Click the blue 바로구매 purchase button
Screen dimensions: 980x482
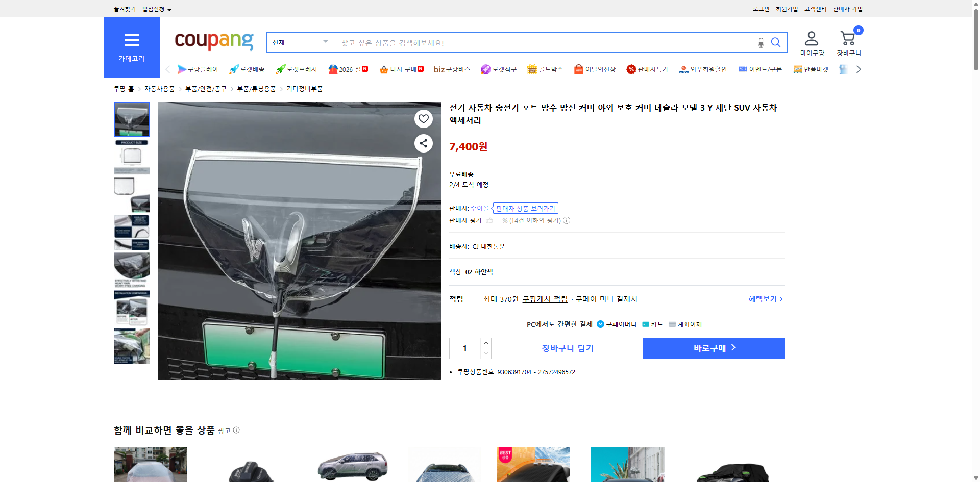[x=713, y=348]
